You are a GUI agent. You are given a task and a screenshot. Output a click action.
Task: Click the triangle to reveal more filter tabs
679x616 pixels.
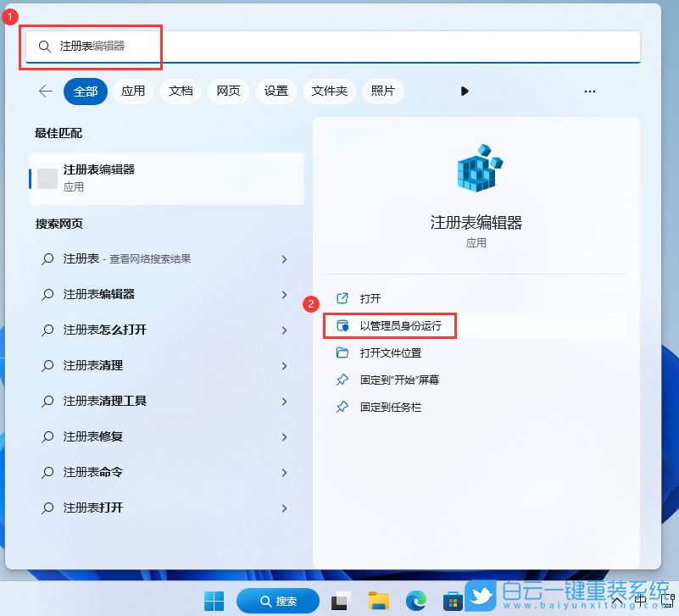465,91
